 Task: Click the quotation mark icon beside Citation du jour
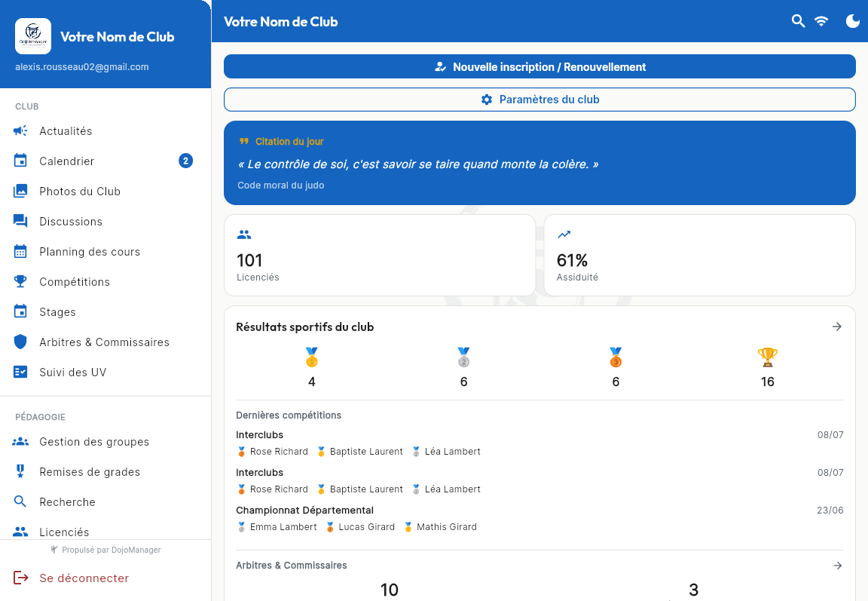point(243,141)
